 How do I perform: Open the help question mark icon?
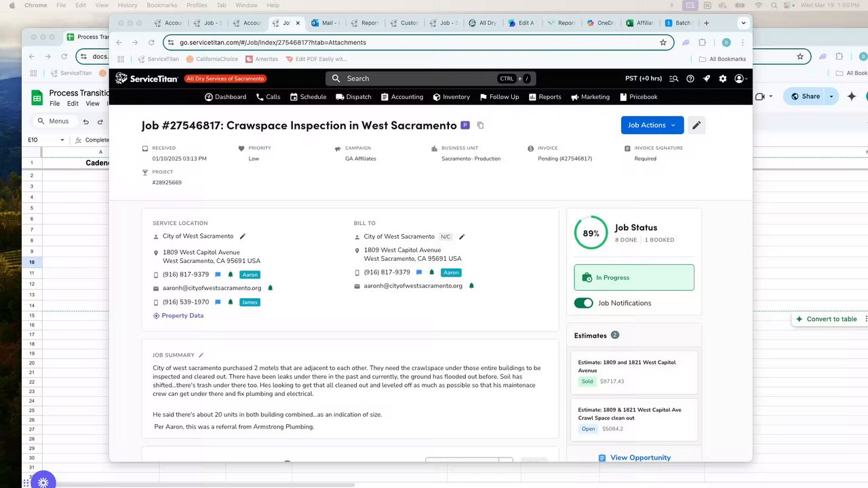690,79
